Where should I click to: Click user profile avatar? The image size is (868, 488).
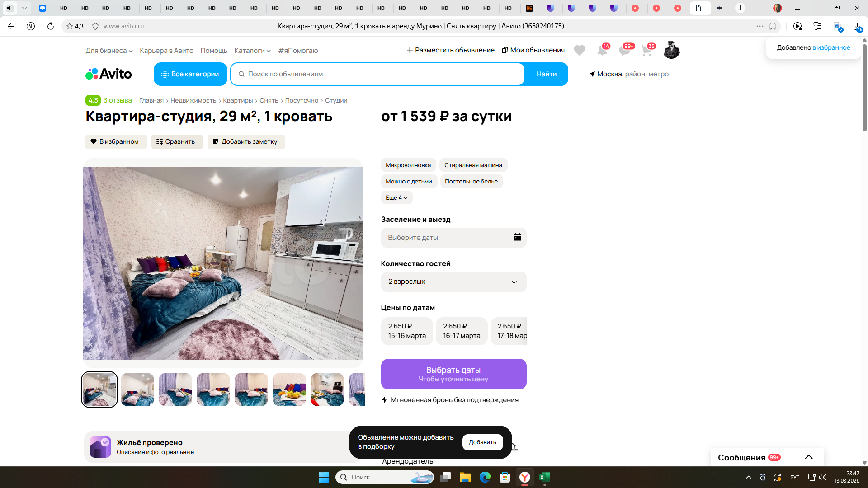(x=671, y=50)
